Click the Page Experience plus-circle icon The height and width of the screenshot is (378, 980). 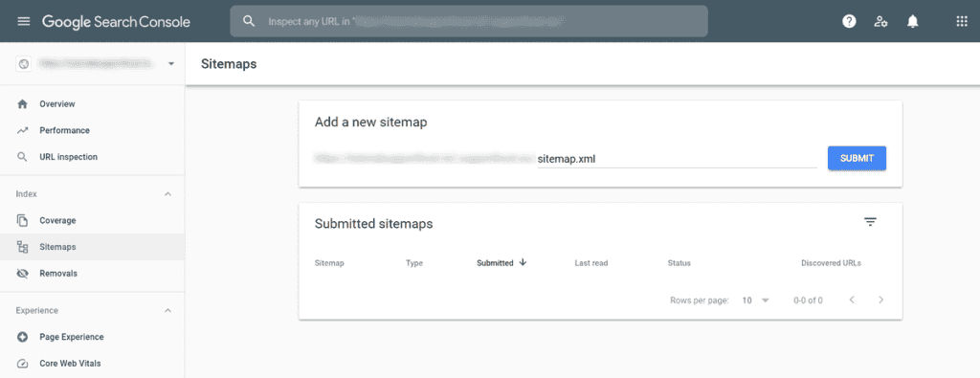[x=23, y=337]
